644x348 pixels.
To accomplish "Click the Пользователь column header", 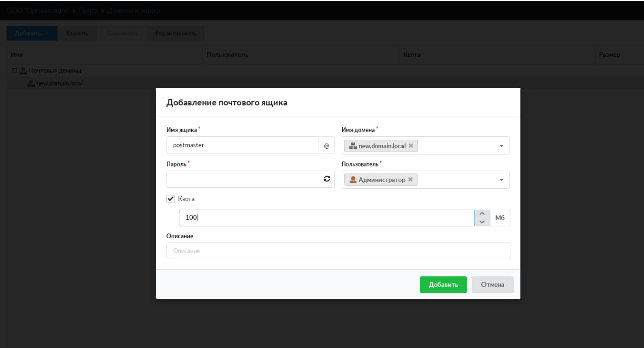I will coord(301,55).
